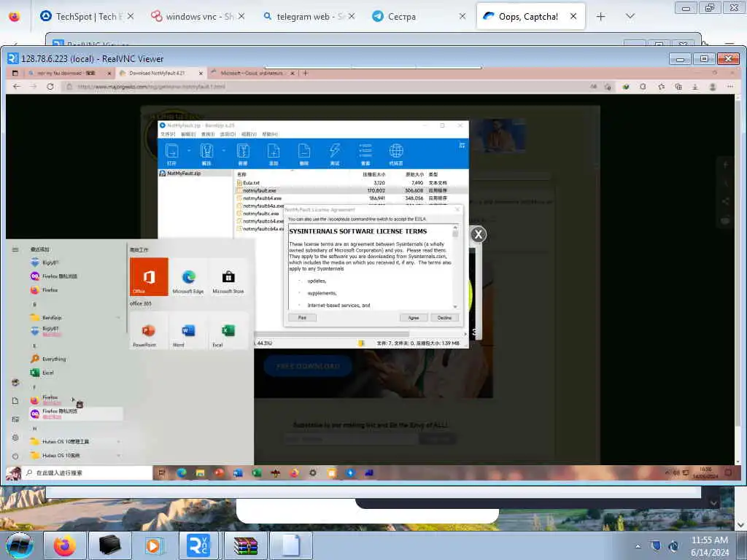
Task: Click the remote Windows taskbar search box
Action: [x=88, y=472]
